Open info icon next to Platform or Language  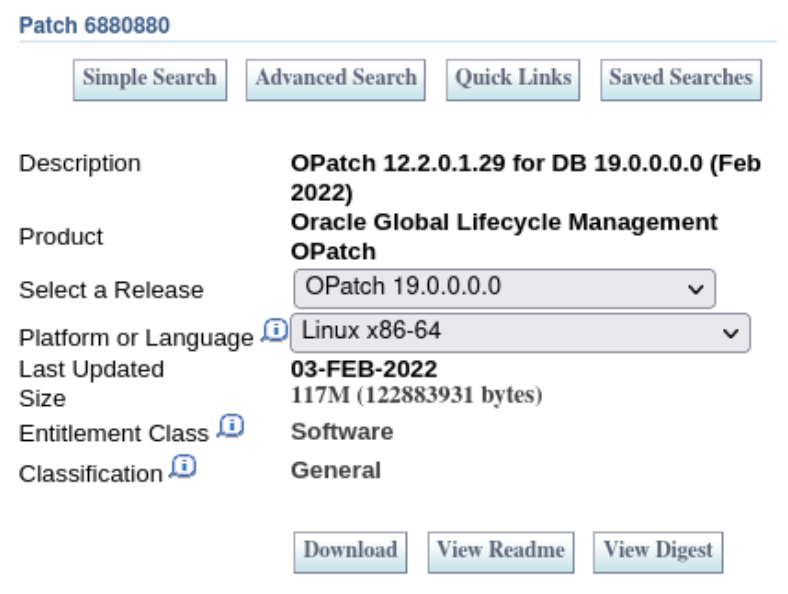point(274,330)
